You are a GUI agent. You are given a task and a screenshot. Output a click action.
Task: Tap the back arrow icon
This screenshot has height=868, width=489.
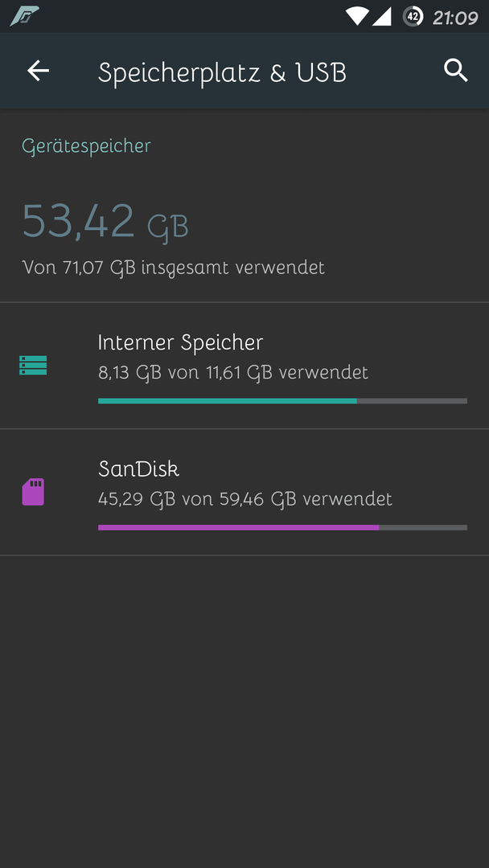point(39,71)
